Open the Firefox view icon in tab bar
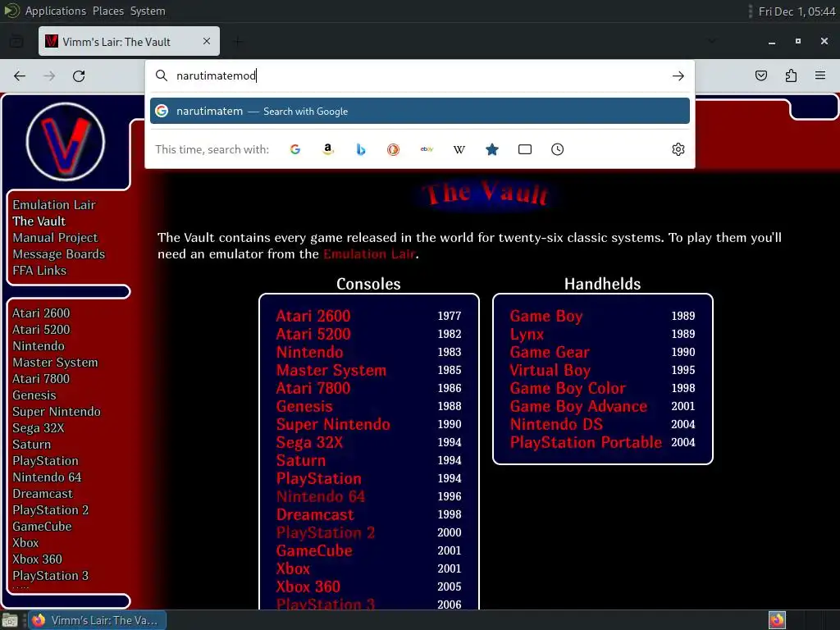The height and width of the screenshot is (630, 840). (16, 41)
